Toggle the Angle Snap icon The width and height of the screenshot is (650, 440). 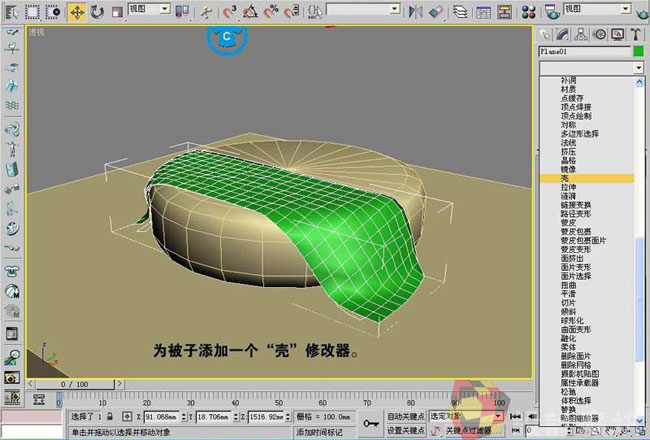tap(250, 12)
